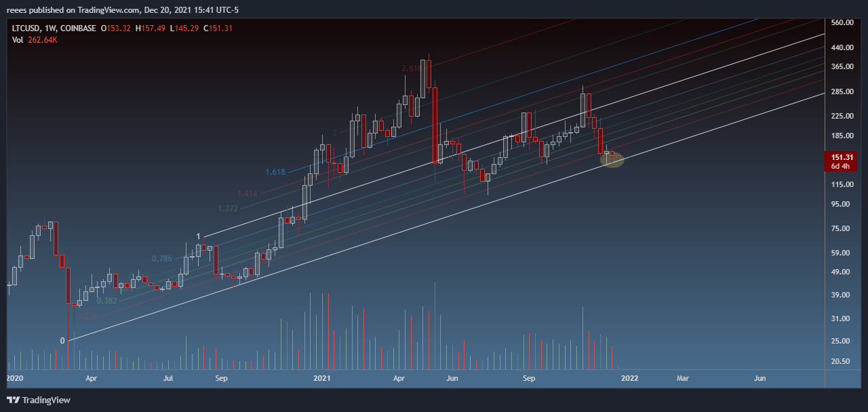Screen dimensions: 868x412
Task: Click the 0.382 Fibonacci channel label
Action: pos(107,300)
